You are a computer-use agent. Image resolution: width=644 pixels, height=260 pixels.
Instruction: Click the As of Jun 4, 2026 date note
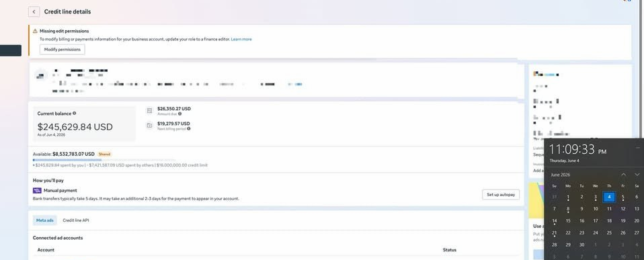[x=51, y=135]
